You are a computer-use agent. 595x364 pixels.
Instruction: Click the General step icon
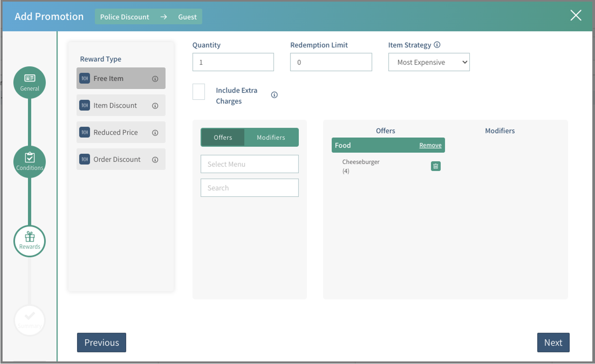click(x=30, y=83)
